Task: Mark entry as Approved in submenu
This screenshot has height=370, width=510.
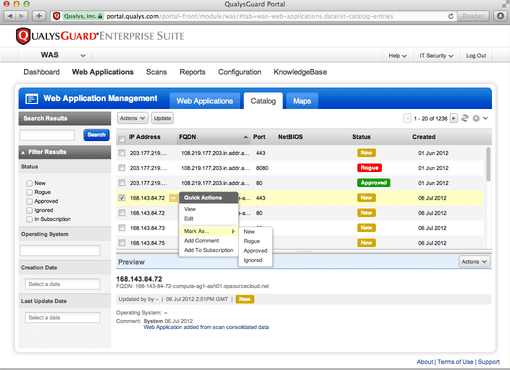Action: pos(255,251)
